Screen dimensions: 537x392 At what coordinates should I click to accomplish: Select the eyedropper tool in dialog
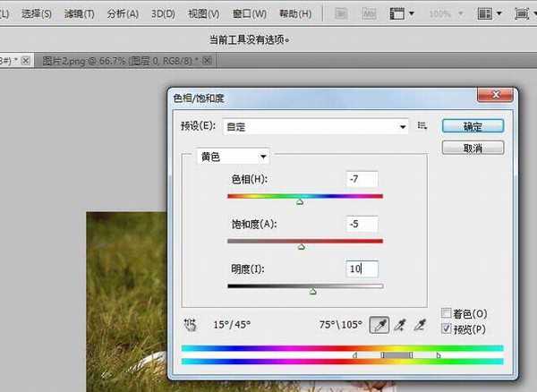click(x=379, y=324)
